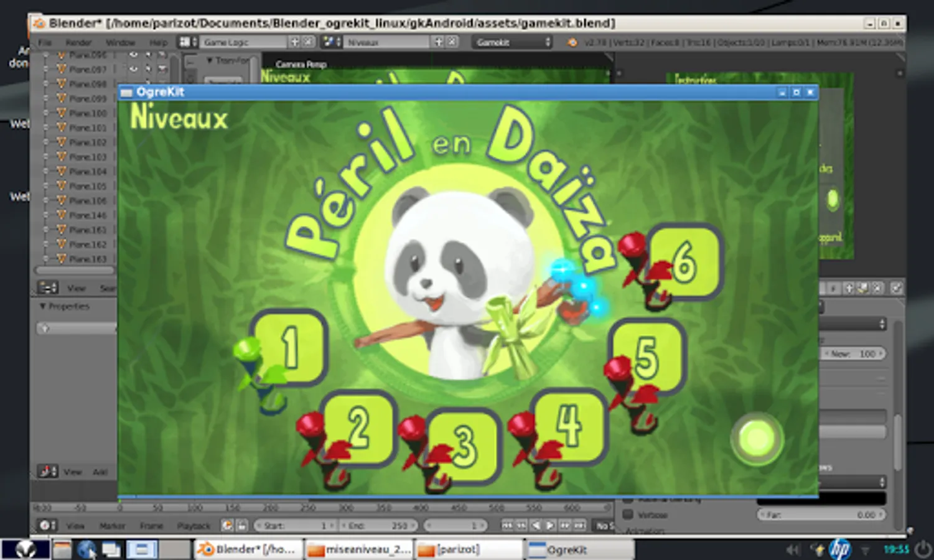Start level 2 in OgreKit game

(359, 428)
